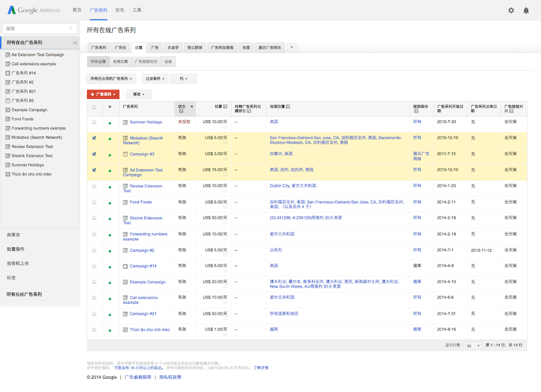Click the green status dot for Summer Holidays
The height and width of the screenshot is (392, 541).
click(x=109, y=123)
